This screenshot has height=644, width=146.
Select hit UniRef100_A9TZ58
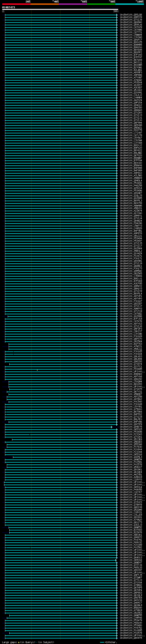(x=131, y=397)
